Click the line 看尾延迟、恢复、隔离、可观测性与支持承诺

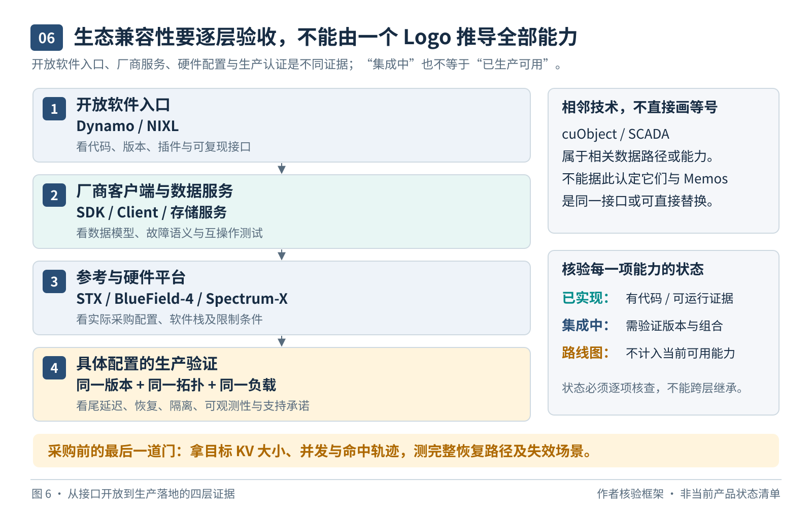(x=193, y=406)
